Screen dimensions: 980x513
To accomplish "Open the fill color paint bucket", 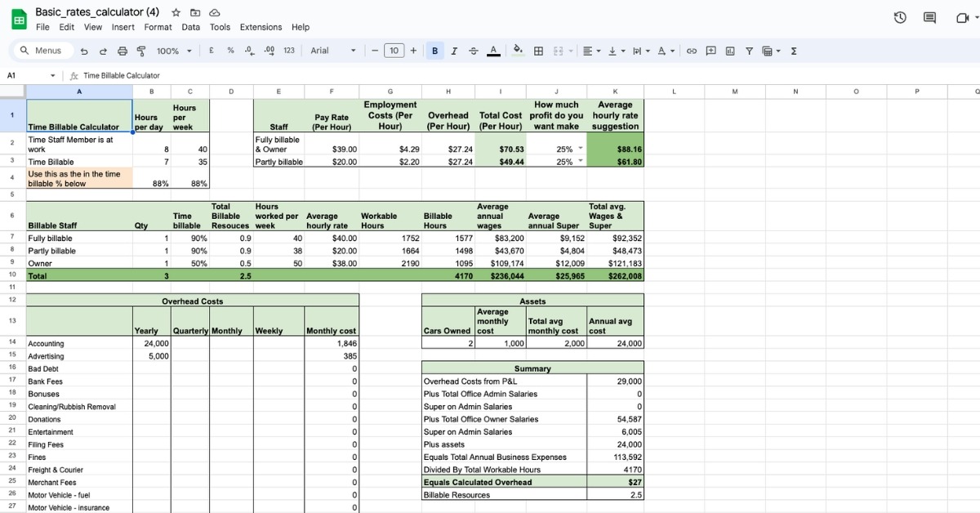I will tap(518, 51).
